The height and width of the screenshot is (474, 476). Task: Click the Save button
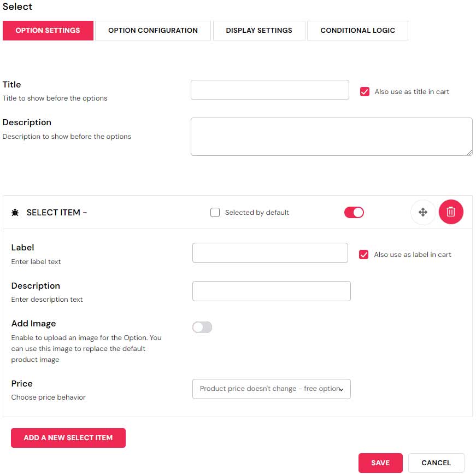coord(380,463)
